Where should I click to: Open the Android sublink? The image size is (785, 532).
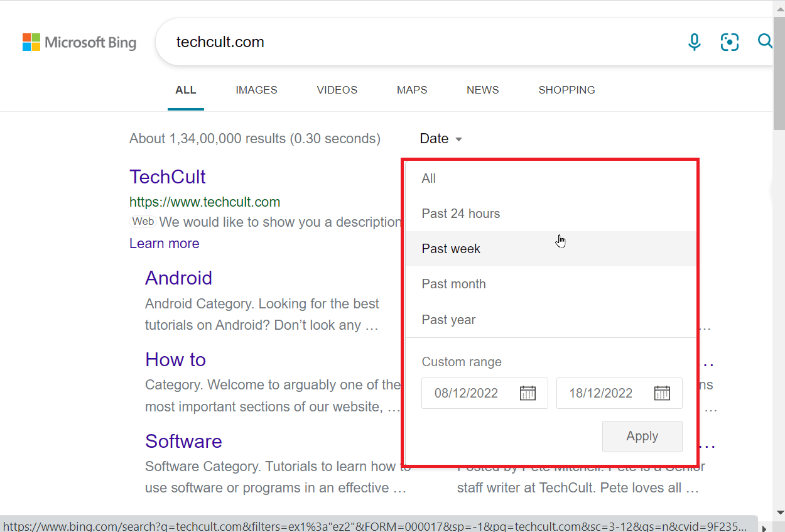pos(178,278)
